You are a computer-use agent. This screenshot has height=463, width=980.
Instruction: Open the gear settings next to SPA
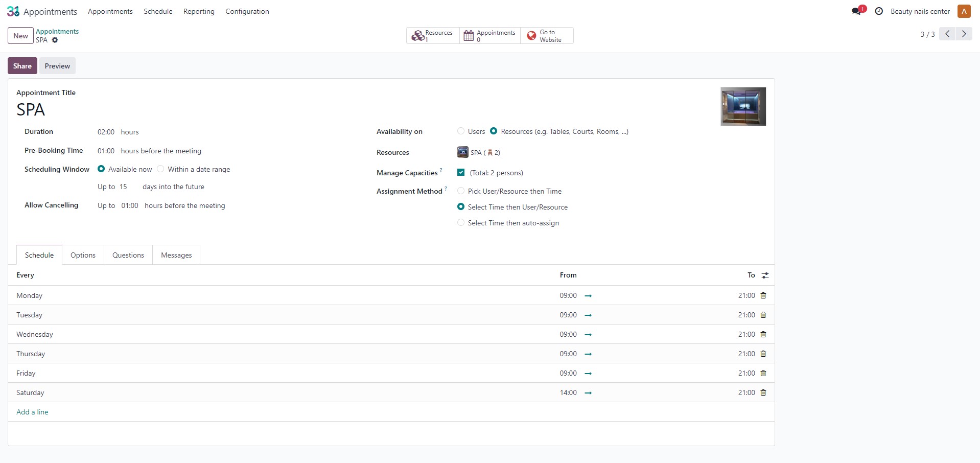point(55,40)
